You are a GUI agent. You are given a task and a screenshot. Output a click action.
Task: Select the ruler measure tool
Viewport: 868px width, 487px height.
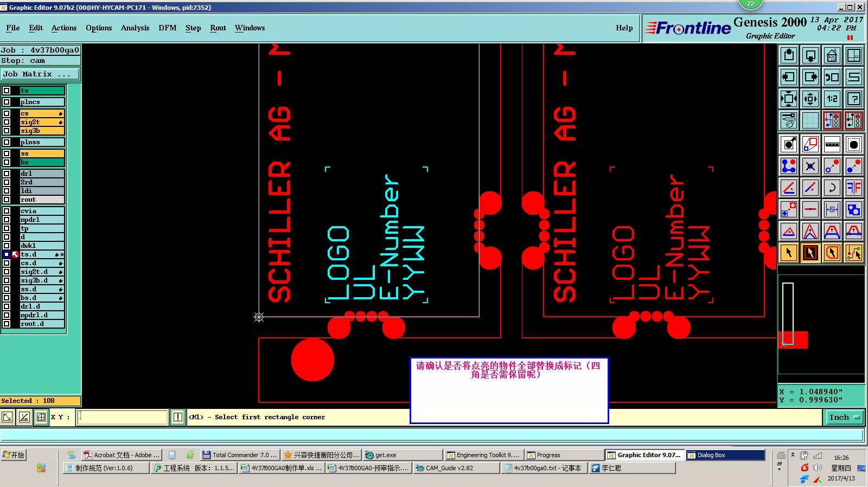(832, 144)
